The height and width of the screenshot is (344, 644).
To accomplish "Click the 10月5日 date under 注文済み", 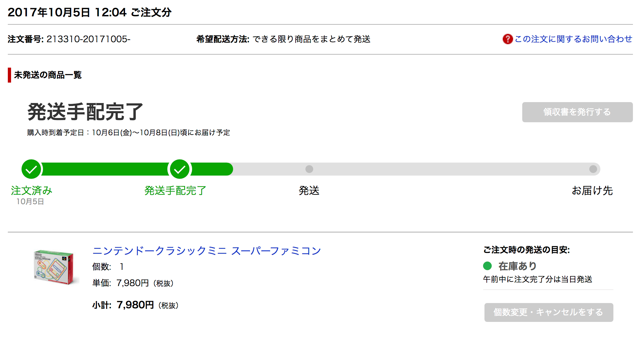I will [30, 202].
